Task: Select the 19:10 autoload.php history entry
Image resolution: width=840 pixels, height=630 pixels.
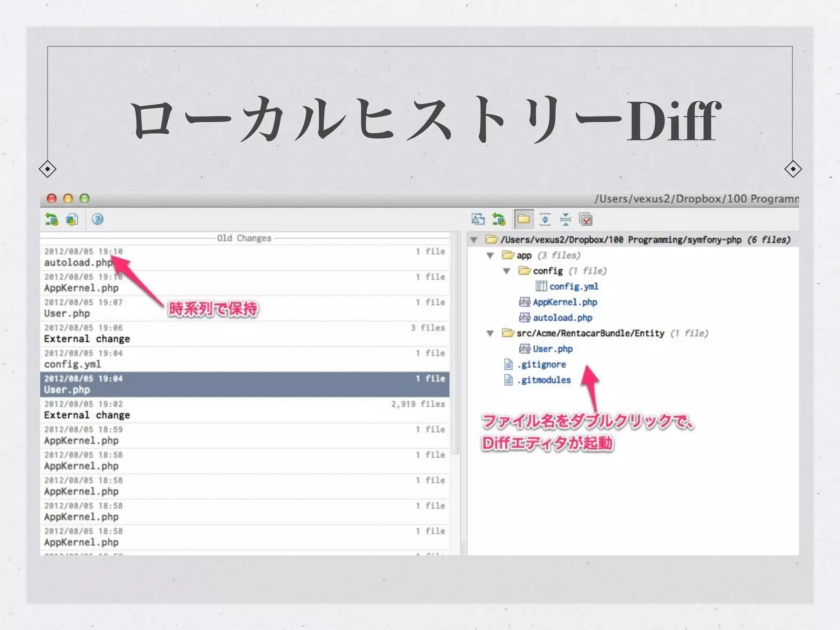Action: 245,258
